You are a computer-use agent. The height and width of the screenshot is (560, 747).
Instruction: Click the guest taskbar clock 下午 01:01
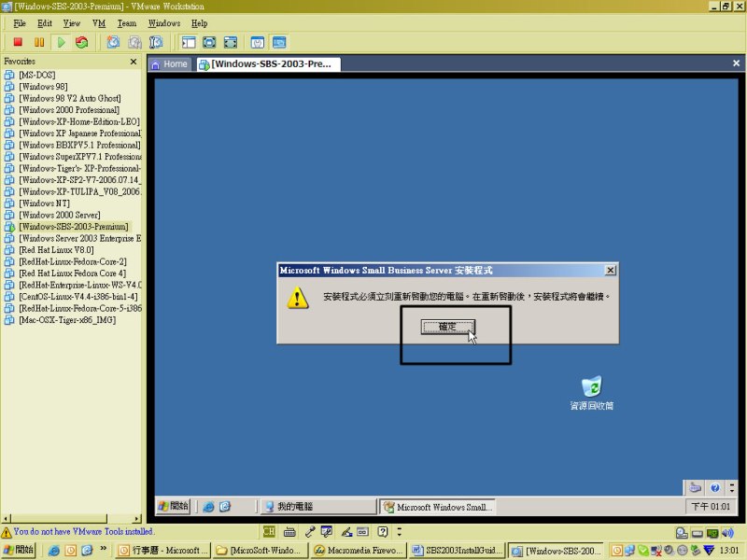[711, 507]
